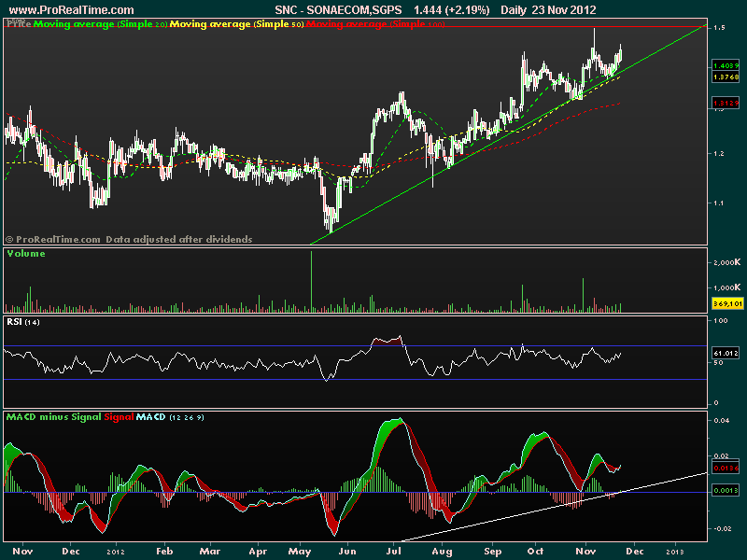
Task: Click the 1.1 price axis label
Action: point(719,203)
